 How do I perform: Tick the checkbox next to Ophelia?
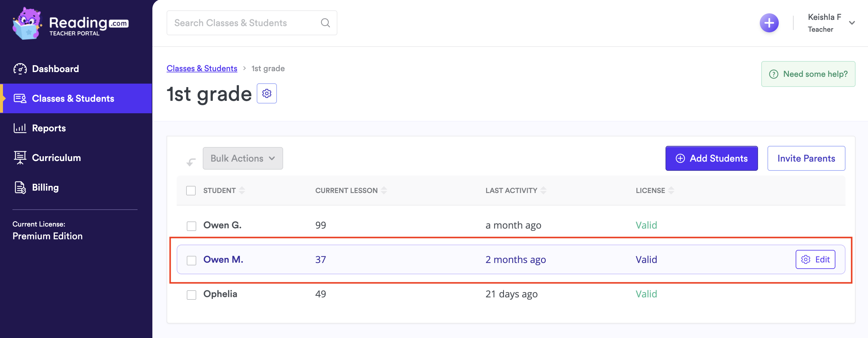coord(192,294)
